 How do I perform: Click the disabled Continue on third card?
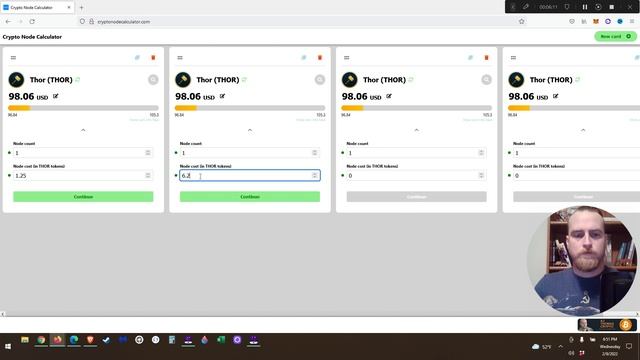tap(416, 197)
